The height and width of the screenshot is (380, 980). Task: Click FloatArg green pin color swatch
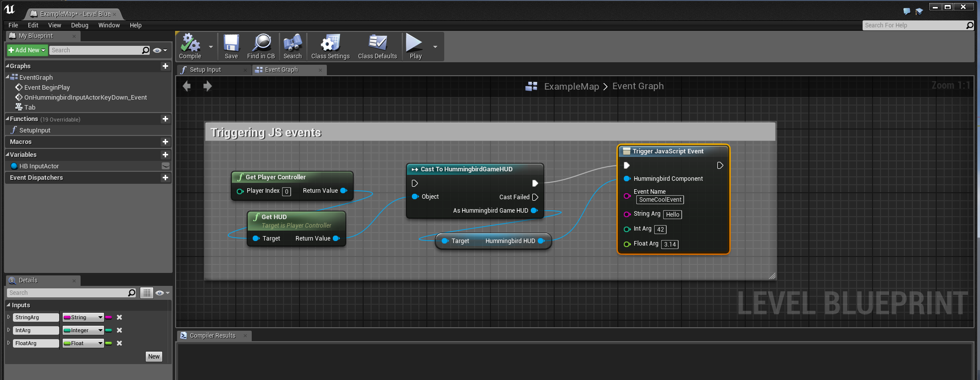click(108, 343)
